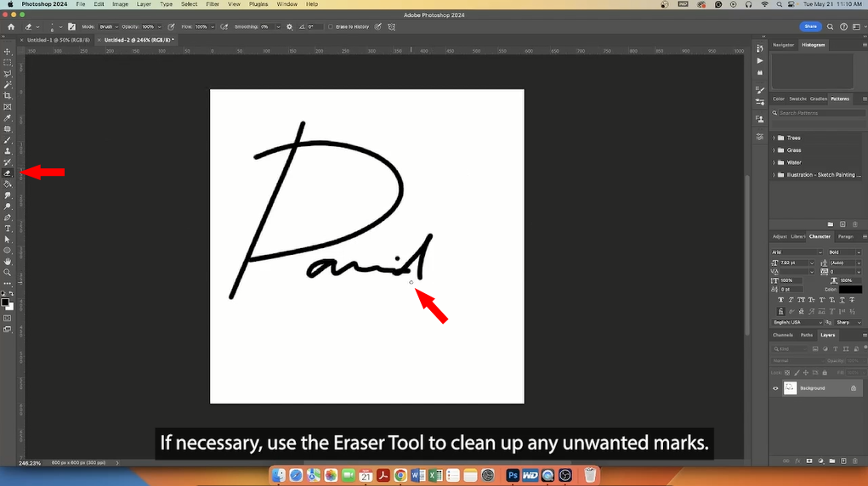The width and height of the screenshot is (868, 486).
Task: Switch to the Channels tab
Action: point(783,335)
